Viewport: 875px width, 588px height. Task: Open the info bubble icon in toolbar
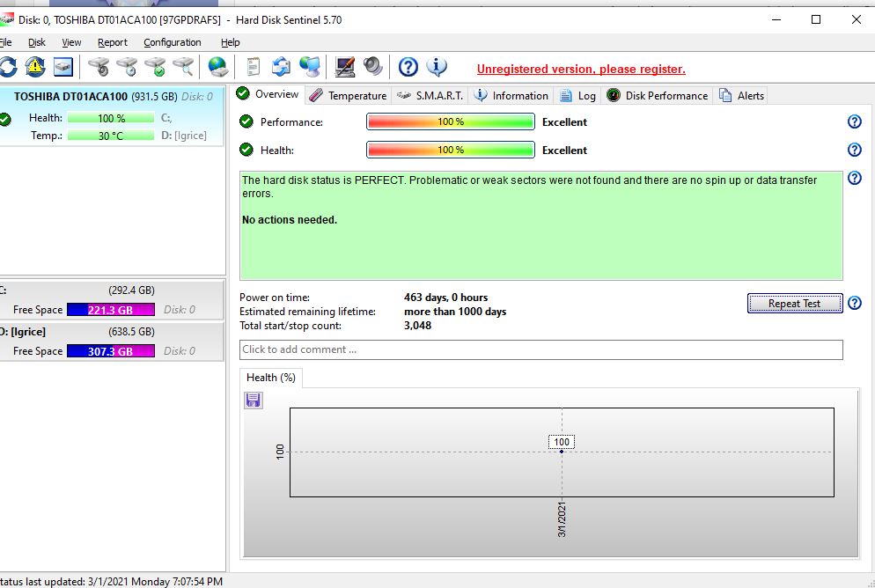(437, 67)
